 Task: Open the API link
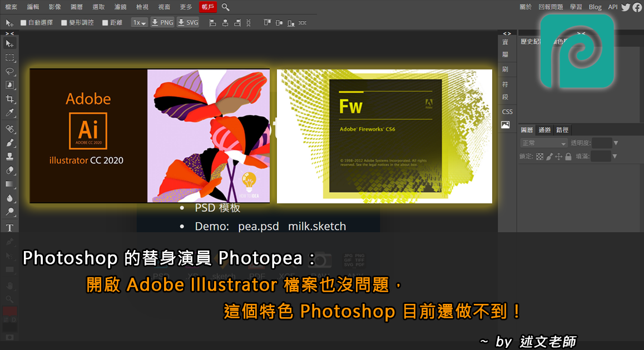click(613, 7)
